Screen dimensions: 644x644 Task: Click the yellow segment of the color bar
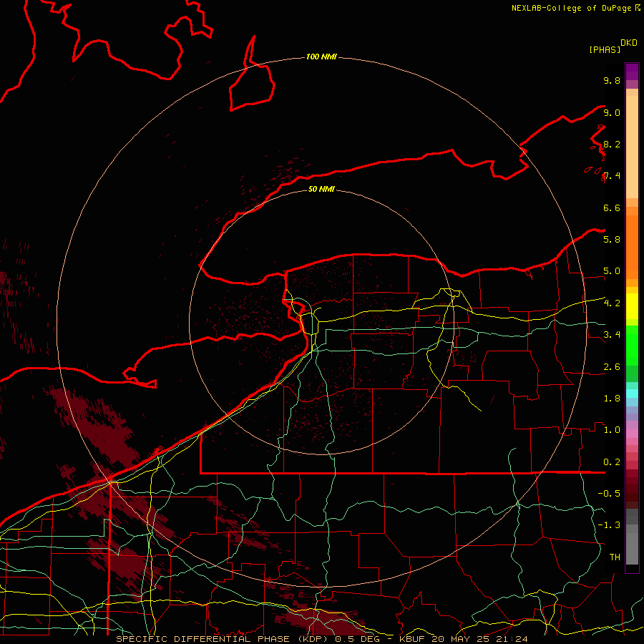click(632, 306)
